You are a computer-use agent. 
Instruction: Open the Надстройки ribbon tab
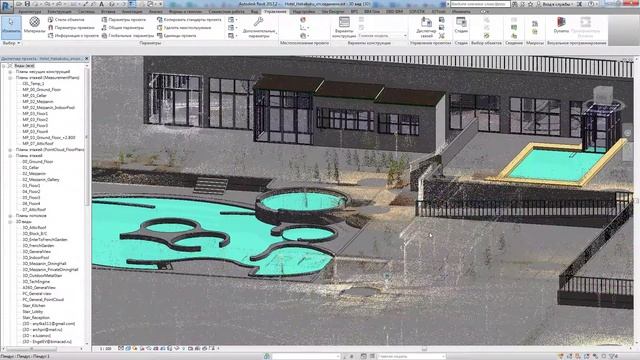pos(304,12)
